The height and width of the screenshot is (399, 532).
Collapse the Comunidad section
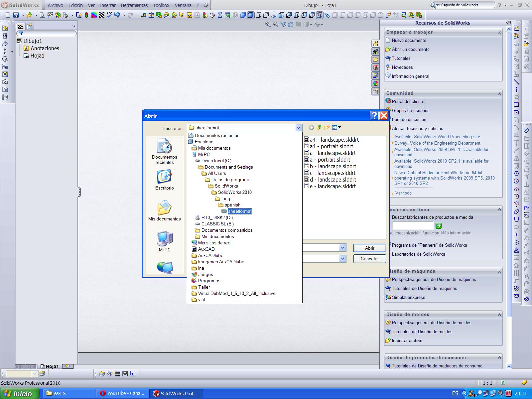coord(499,93)
